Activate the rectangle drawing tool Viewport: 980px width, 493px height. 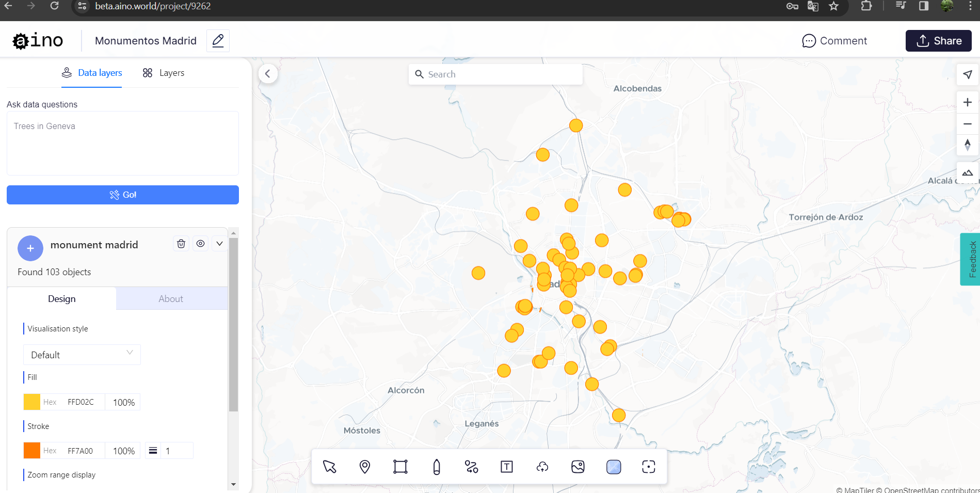pos(400,467)
